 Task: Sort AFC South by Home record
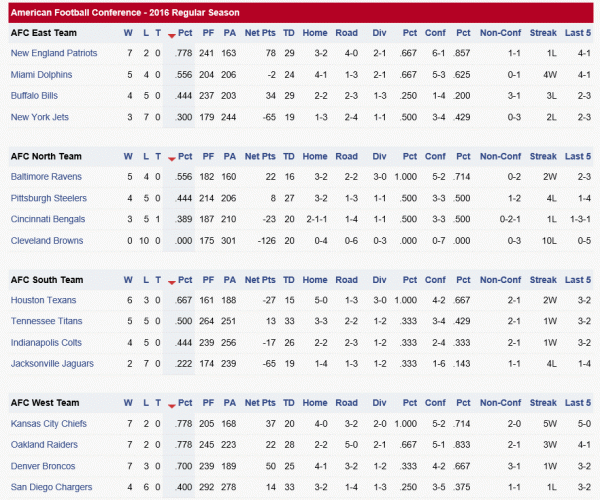tap(315, 280)
